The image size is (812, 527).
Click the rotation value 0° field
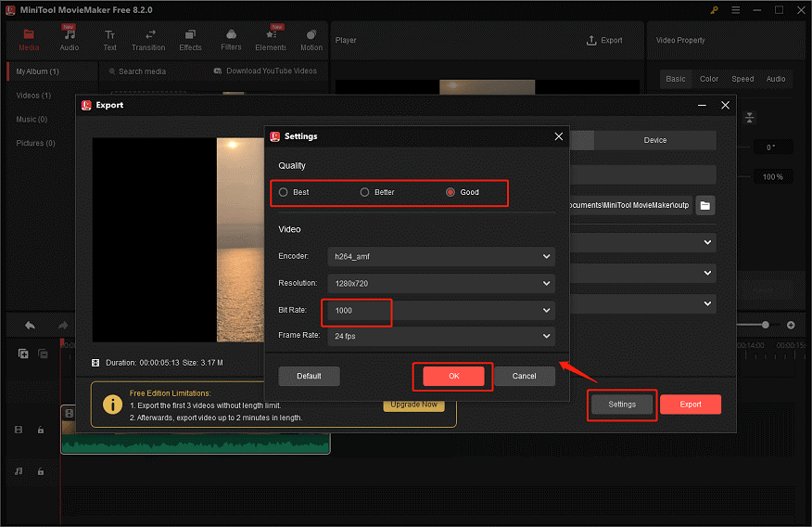click(x=772, y=148)
